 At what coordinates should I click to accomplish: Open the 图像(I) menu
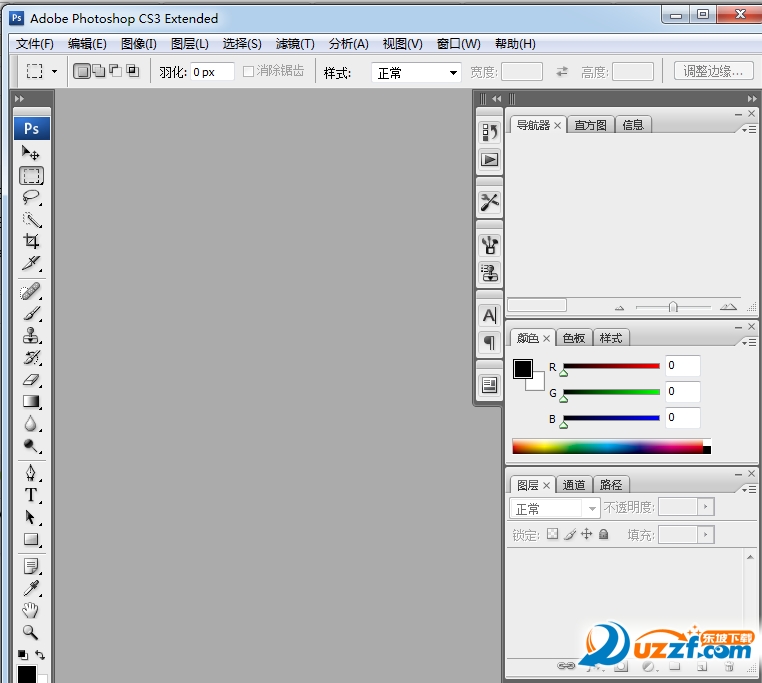139,44
